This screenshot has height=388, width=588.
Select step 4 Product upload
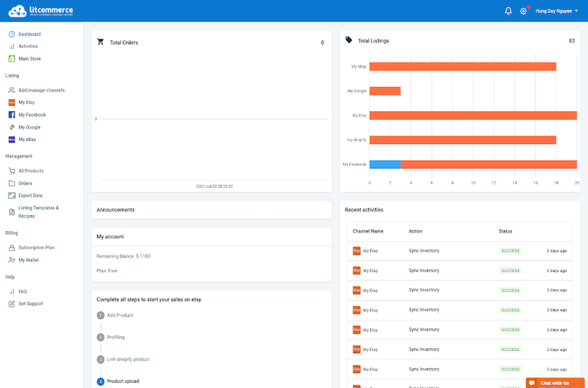click(x=117, y=382)
